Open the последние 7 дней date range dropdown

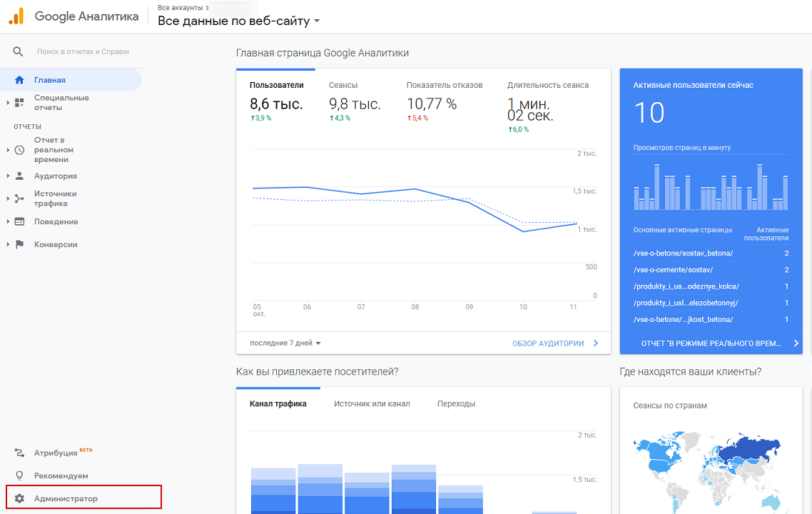pos(285,343)
